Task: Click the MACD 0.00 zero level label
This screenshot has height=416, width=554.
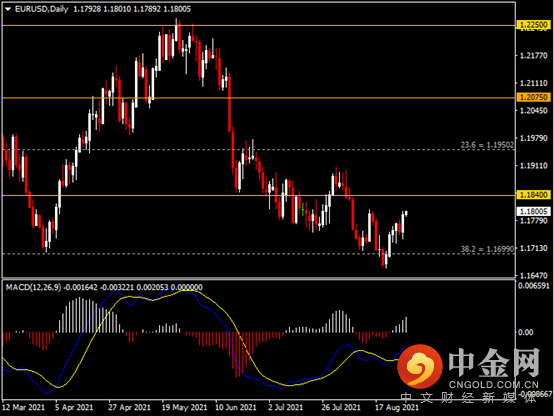Action: pyautogui.click(x=525, y=332)
